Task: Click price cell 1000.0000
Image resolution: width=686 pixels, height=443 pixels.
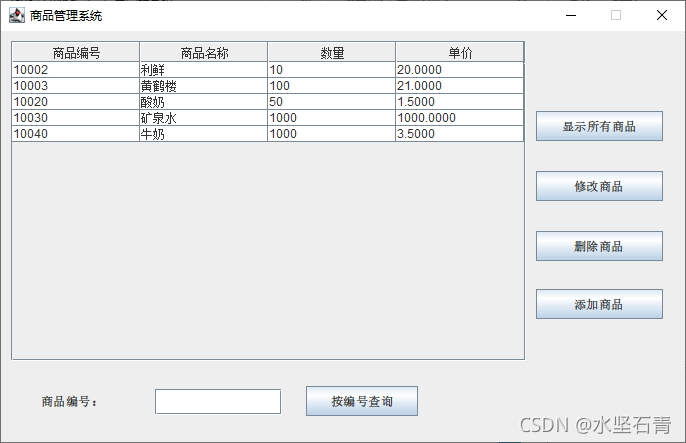Action: click(x=460, y=118)
